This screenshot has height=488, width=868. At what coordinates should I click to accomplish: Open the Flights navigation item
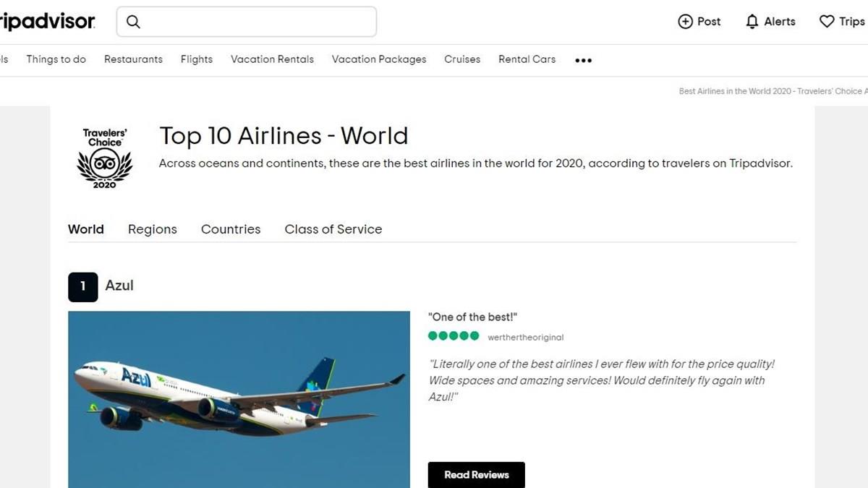(x=197, y=59)
